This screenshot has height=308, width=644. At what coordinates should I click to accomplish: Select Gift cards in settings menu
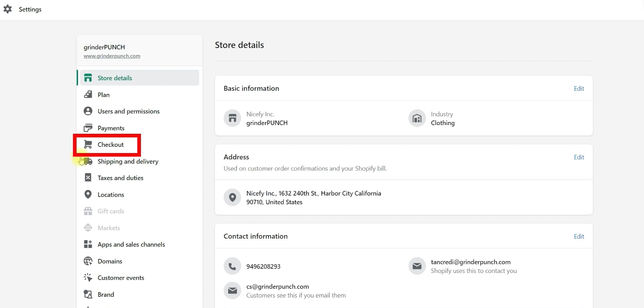pyautogui.click(x=111, y=211)
